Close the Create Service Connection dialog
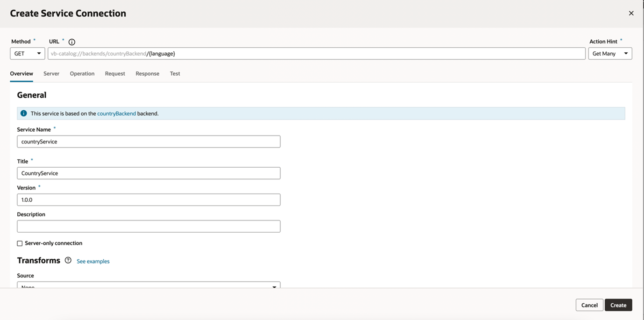The height and width of the screenshot is (320, 644). tap(631, 13)
